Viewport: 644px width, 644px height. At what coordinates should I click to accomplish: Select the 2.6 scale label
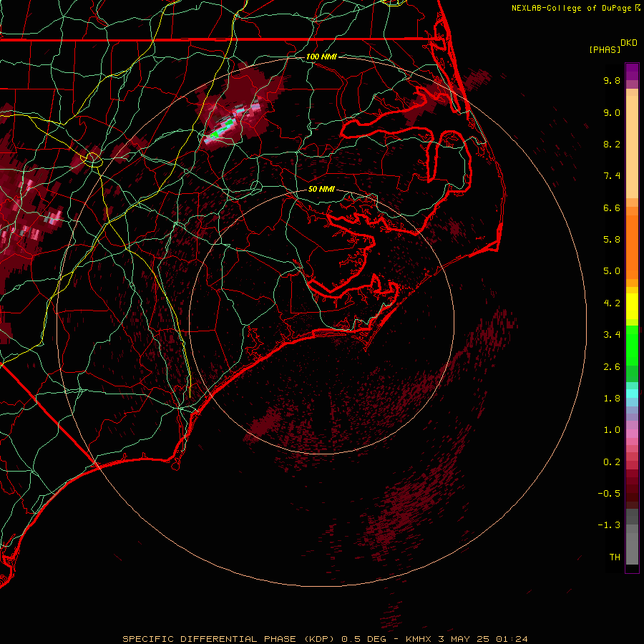click(x=612, y=367)
